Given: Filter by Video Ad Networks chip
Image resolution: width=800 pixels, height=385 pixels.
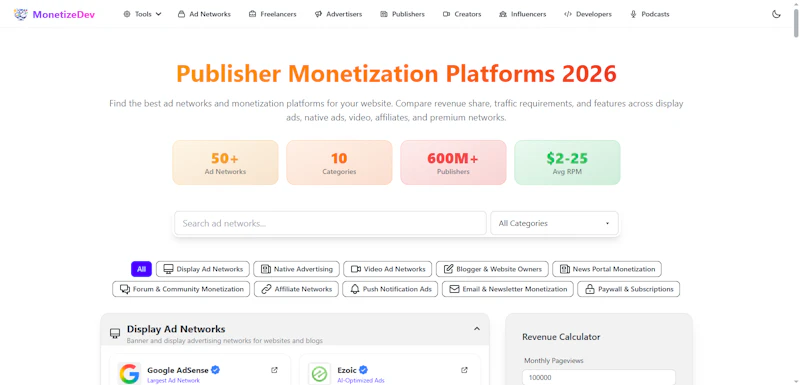Looking at the screenshot, I should click(x=388, y=269).
